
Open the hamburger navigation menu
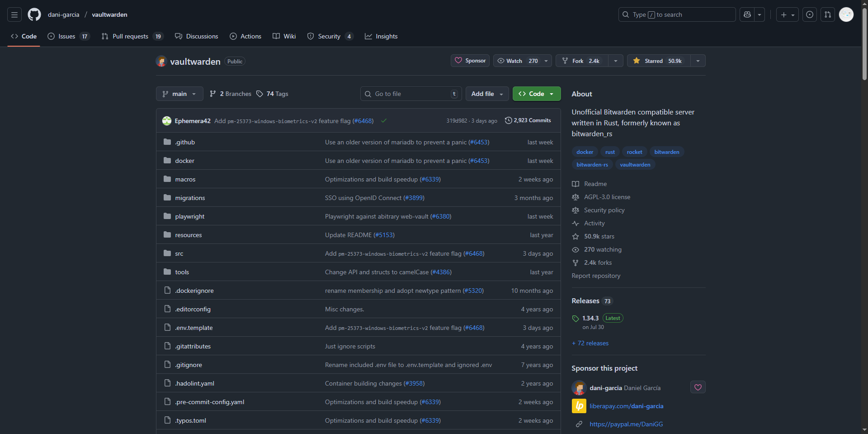pos(14,14)
